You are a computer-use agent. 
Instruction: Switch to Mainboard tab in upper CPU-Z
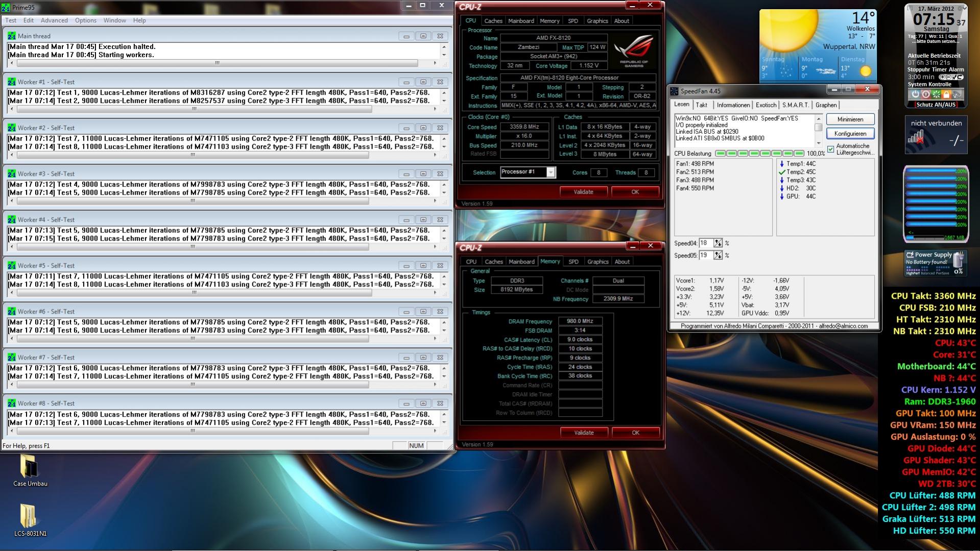click(x=521, y=21)
